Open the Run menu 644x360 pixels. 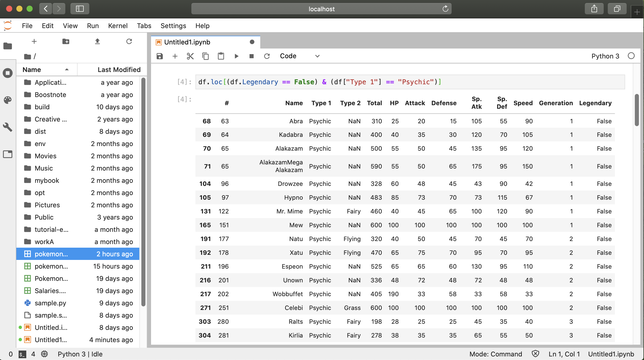coord(93,26)
